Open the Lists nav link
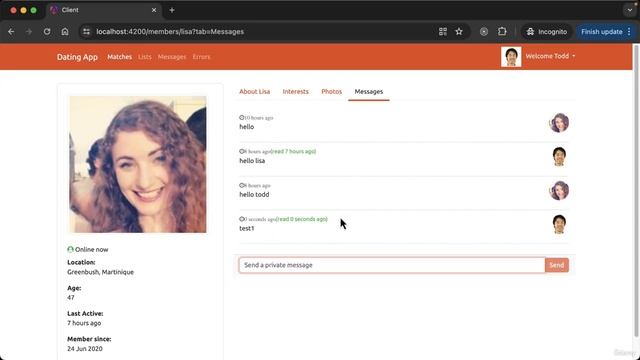Viewport: 640px width, 360px height. coord(144,57)
